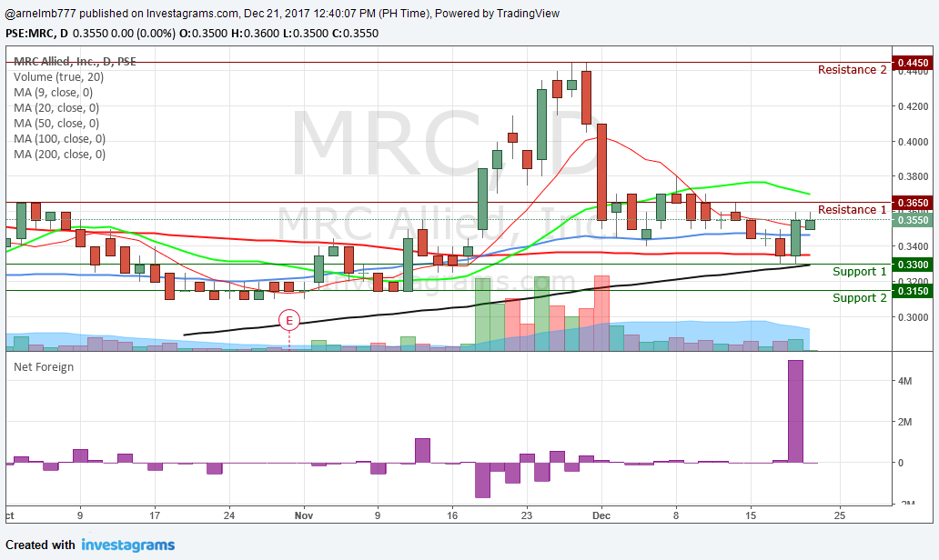Click the 'MA (20, close, 0)' legend entry
This screenshot has width=939, height=560.
click(x=56, y=107)
